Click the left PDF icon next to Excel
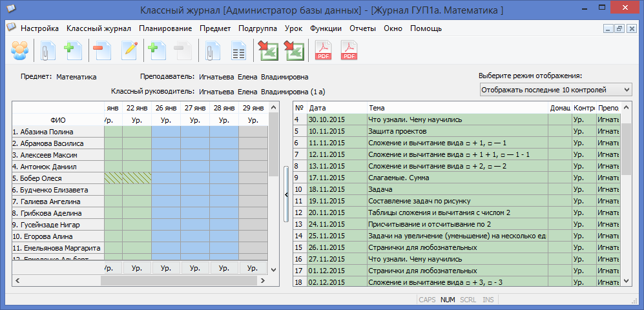 [323, 50]
